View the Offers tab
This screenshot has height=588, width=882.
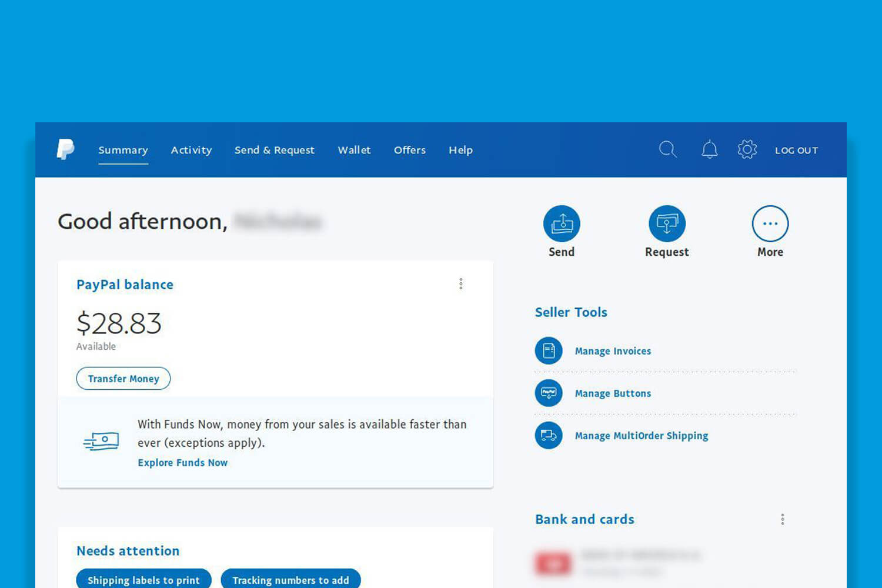tap(410, 150)
